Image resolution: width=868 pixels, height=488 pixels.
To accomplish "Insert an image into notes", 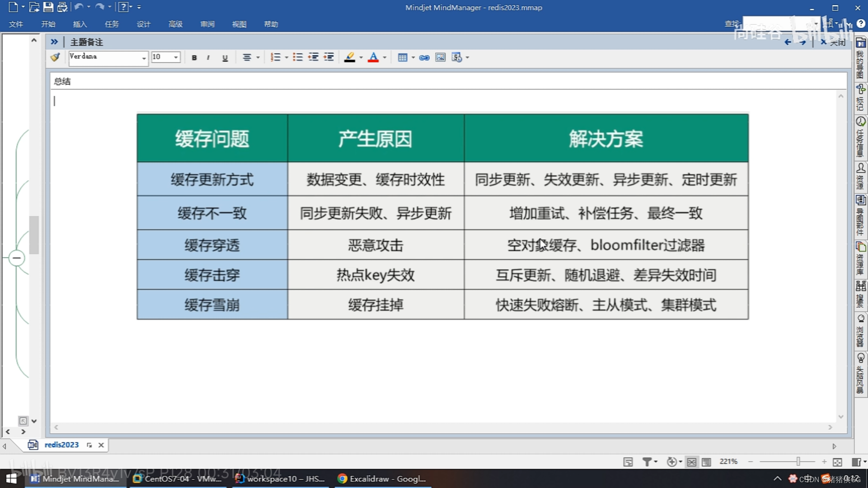I will (440, 57).
